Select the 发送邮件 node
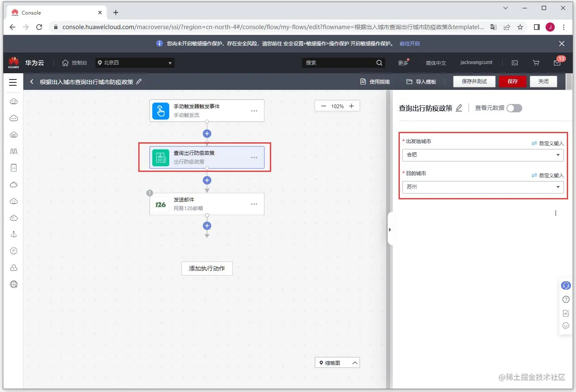576x392 pixels. [x=207, y=204]
